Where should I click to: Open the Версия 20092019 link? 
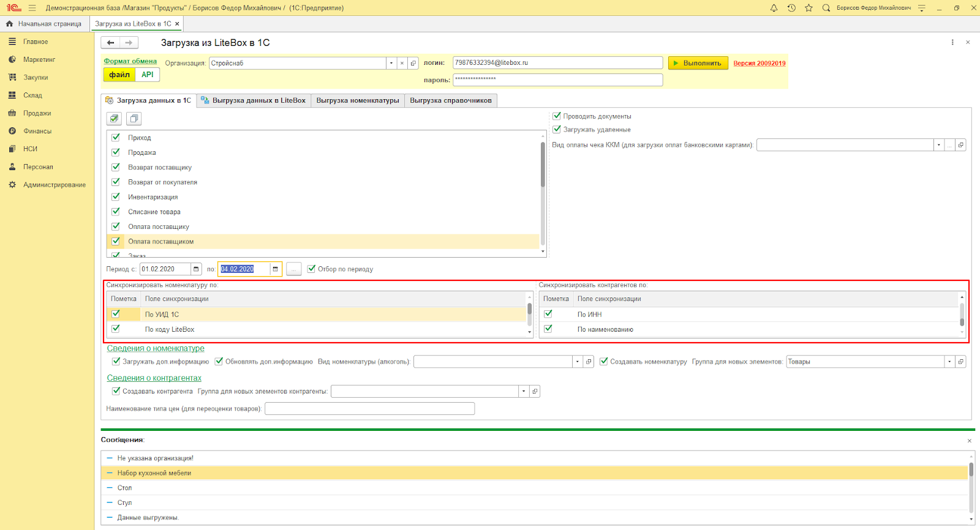[x=759, y=63]
